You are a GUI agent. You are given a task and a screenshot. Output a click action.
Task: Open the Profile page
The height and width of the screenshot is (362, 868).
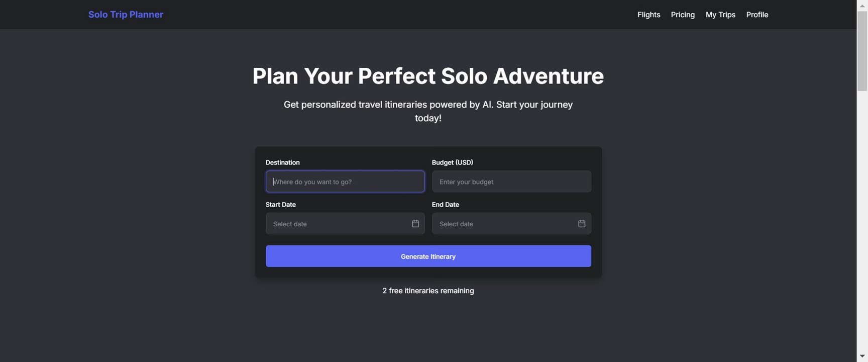[x=757, y=15]
